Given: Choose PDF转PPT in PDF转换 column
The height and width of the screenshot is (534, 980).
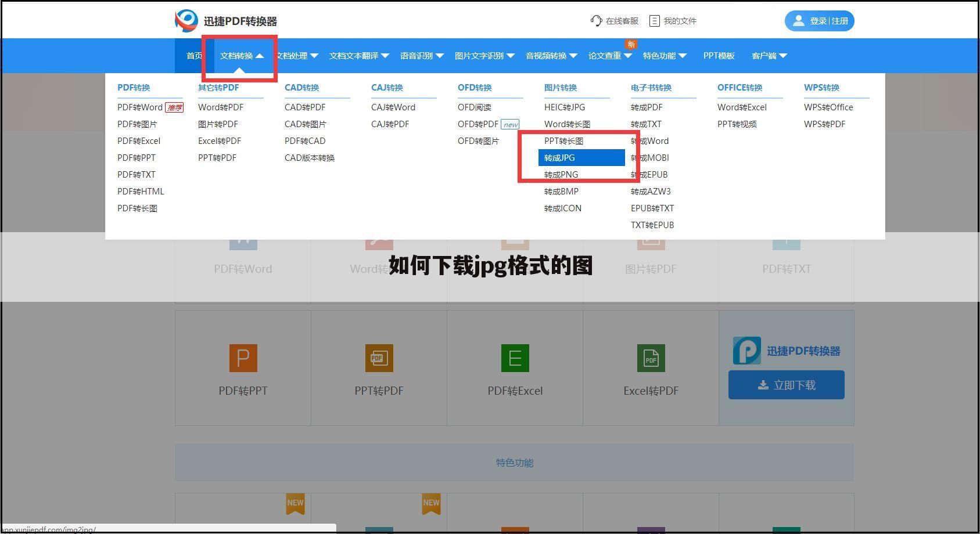Looking at the screenshot, I should click(137, 158).
